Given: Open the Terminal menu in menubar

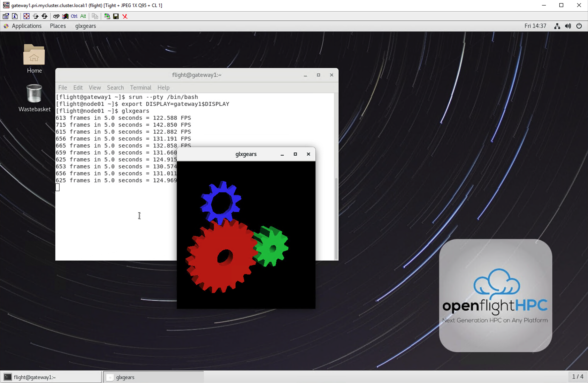Looking at the screenshot, I should 141,88.
